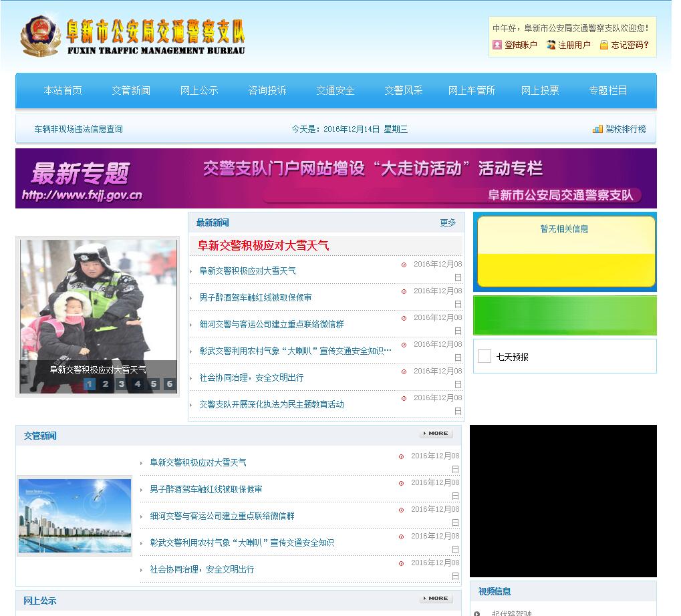Click the driving school ranking chart icon
The image size is (681, 616).
click(x=597, y=129)
